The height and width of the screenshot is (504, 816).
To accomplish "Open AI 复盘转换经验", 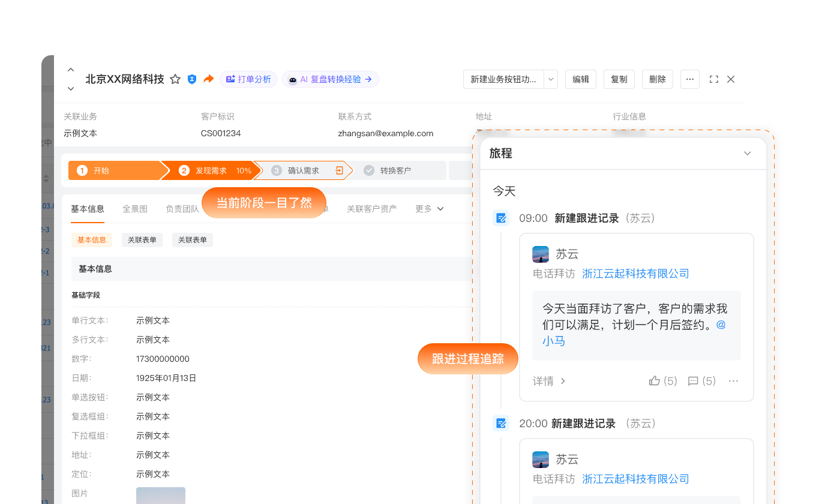I will (x=330, y=79).
